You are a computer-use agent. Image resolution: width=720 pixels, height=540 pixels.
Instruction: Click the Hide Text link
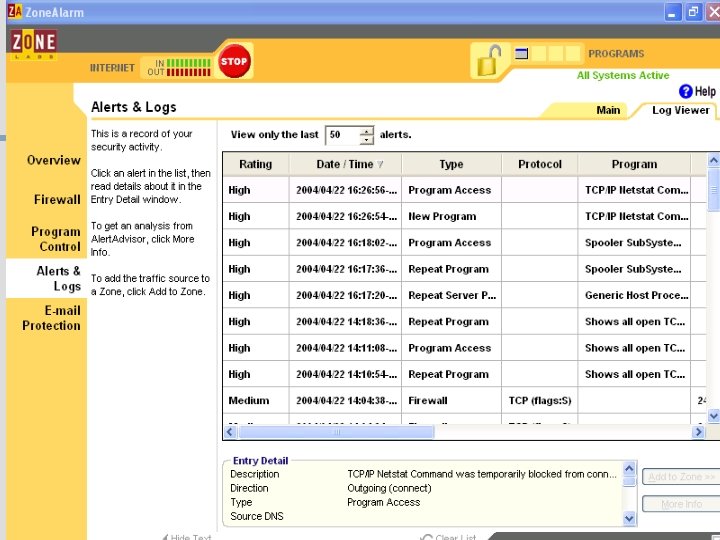tap(186, 537)
